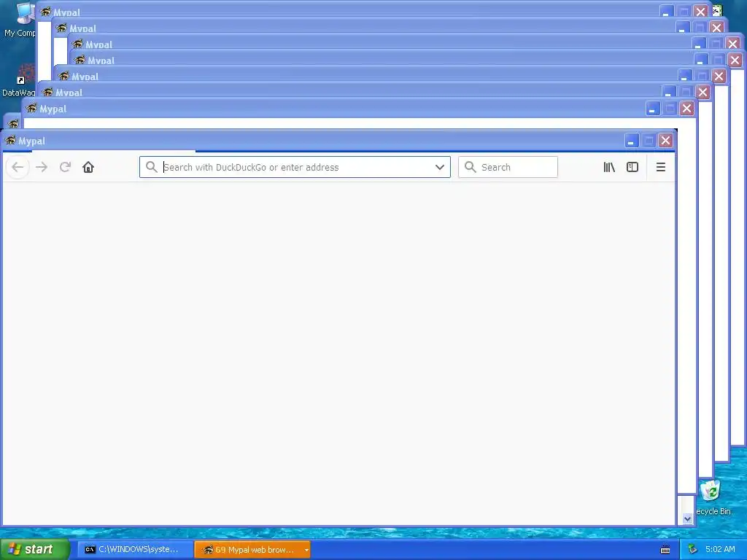Viewport: 747px width, 560px height.
Task: Expand the address bar history dropdown chevron
Action: tap(440, 167)
